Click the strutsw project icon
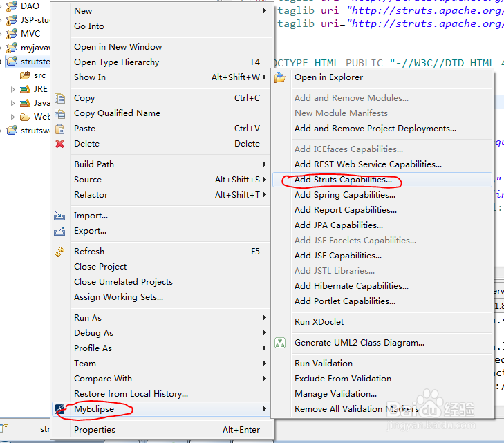 pyautogui.click(x=12, y=131)
